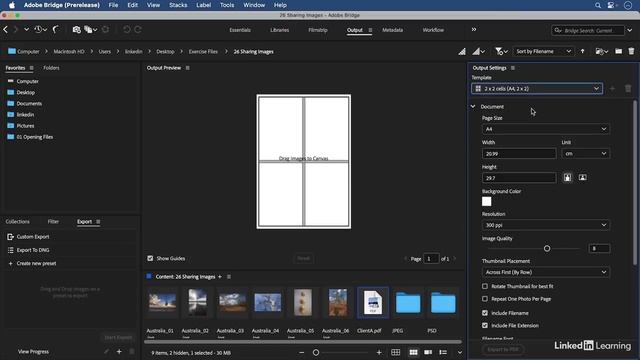Open Thumbnail Placement dropdown
The image size is (640, 360).
click(546, 272)
